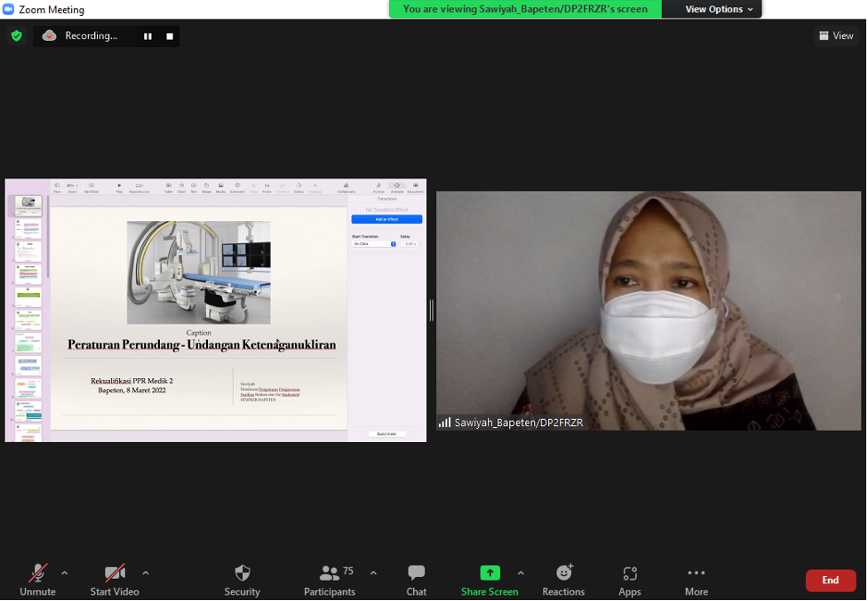Click blue Add an Effect button
This screenshot has width=868, height=601.
(x=387, y=219)
